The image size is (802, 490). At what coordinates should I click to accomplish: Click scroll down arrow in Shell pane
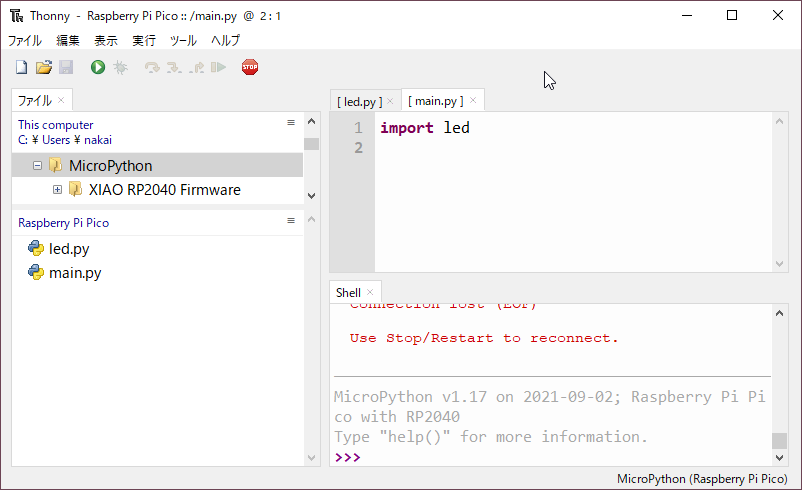pos(779,458)
